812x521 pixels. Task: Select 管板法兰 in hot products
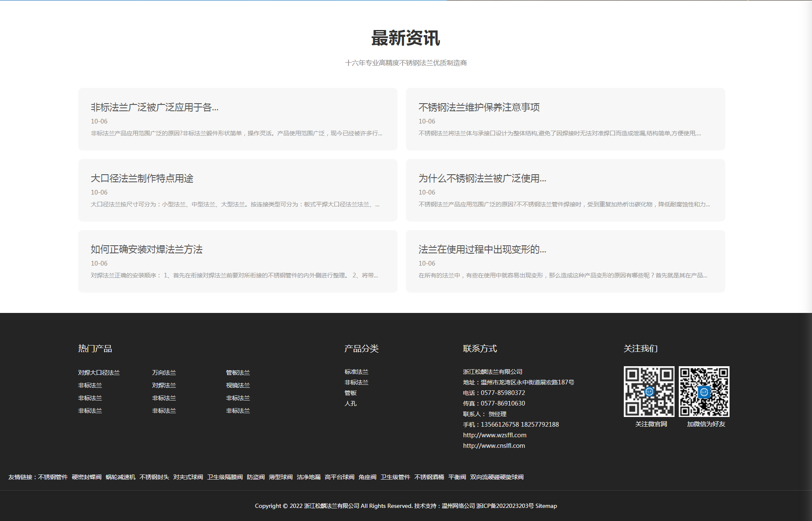click(x=238, y=373)
